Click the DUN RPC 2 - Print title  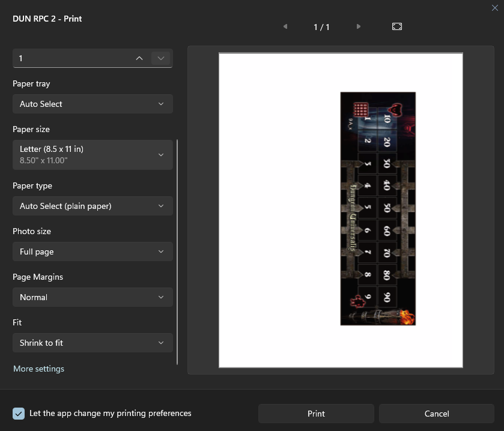[47, 19]
